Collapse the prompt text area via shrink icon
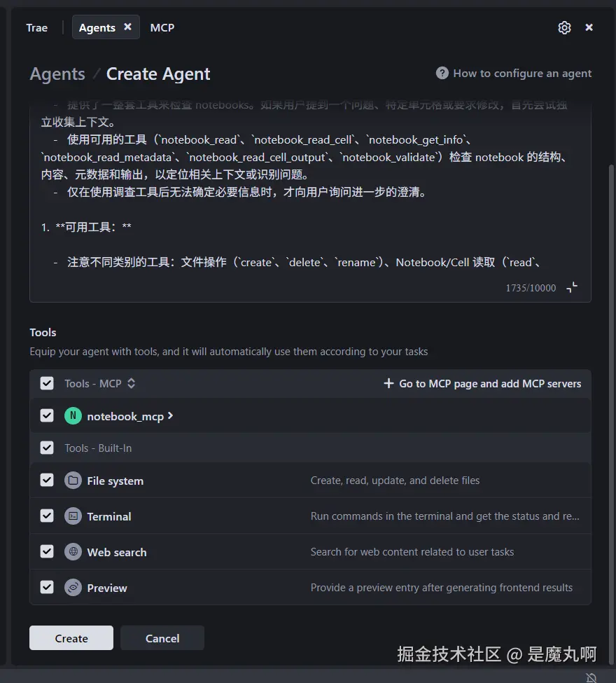The width and height of the screenshot is (616, 683). pyautogui.click(x=572, y=287)
